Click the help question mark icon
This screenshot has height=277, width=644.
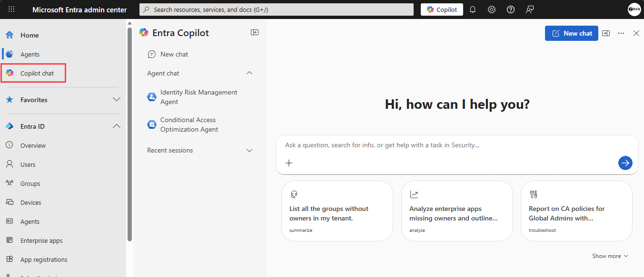(x=511, y=10)
